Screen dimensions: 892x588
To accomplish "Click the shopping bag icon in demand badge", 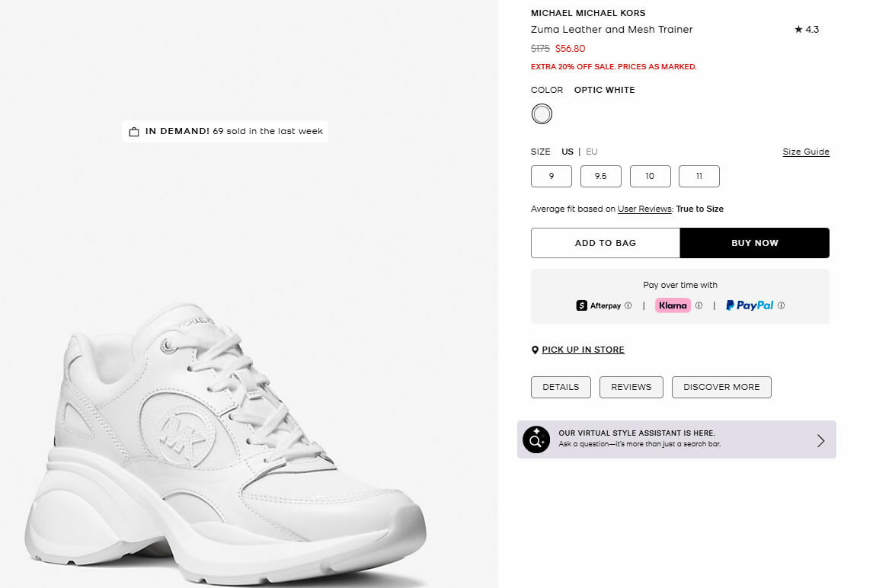I will point(134,132).
